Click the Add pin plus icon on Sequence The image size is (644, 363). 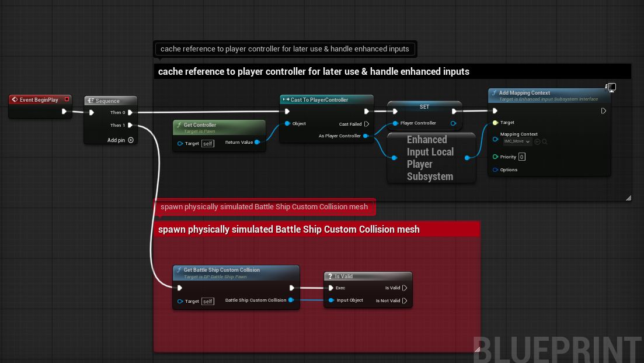click(131, 140)
